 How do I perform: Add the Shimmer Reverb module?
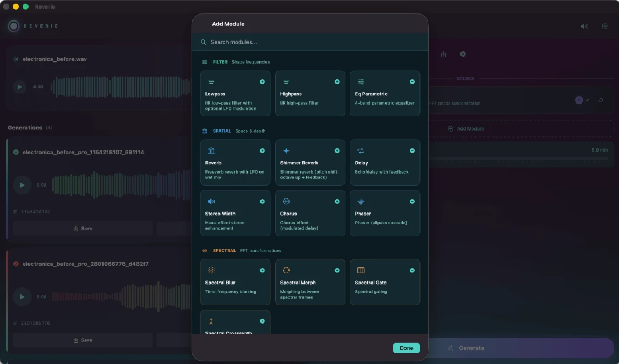tap(337, 151)
